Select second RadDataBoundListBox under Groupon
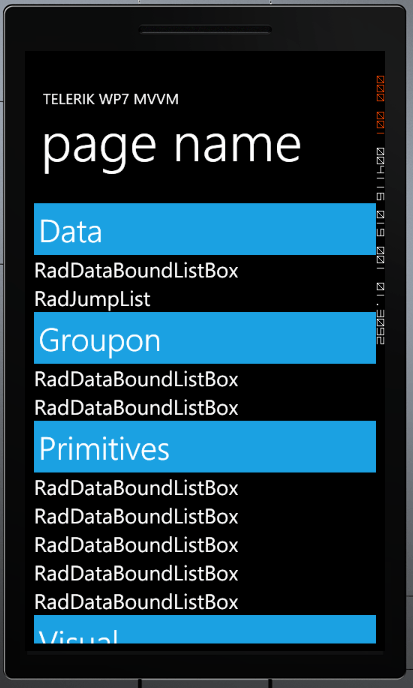Viewport: 413px width, 688px height. pos(136,408)
